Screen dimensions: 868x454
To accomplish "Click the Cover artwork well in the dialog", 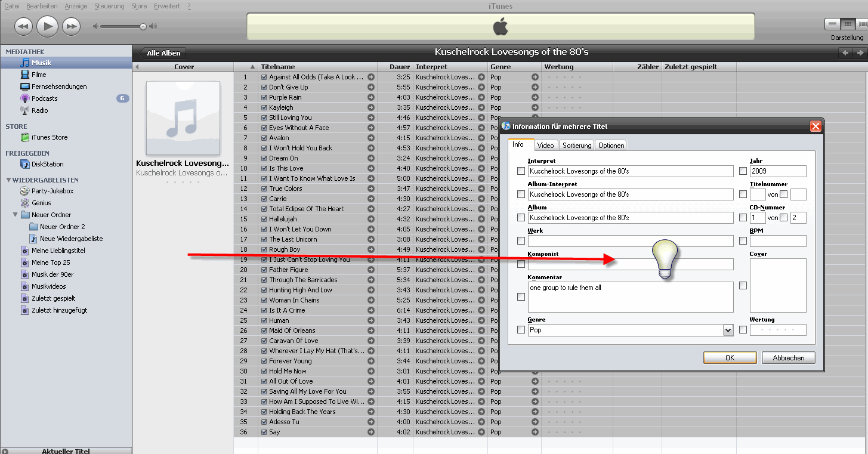I will 778,286.
